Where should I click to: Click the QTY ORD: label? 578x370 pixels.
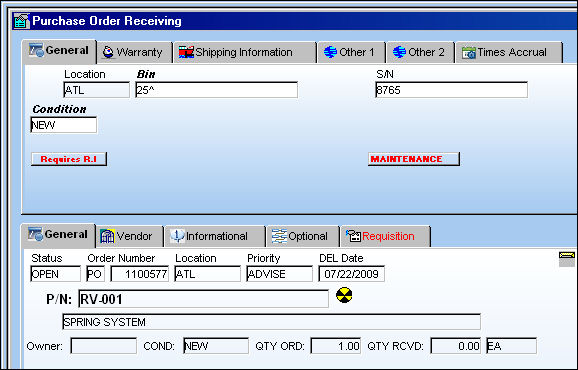(x=280, y=346)
